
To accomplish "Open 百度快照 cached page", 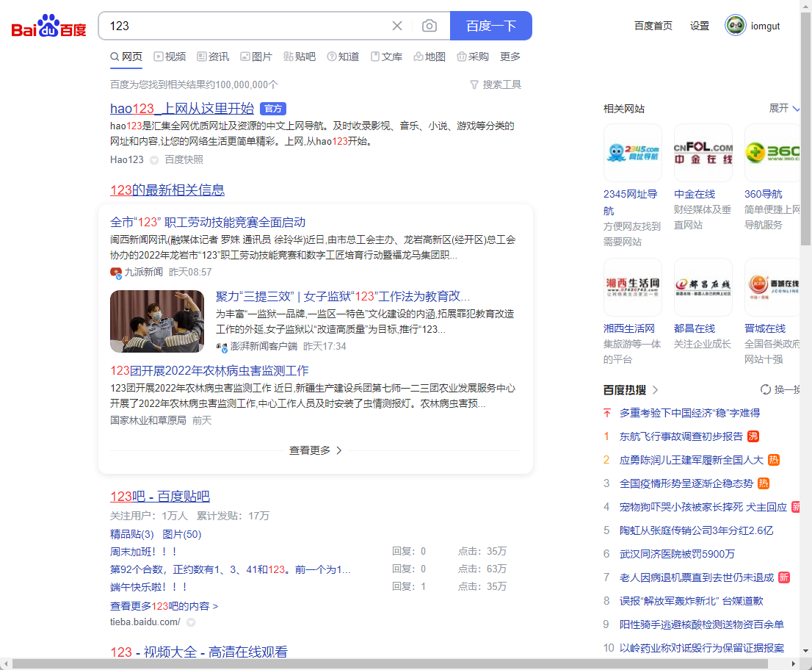I will coord(184,159).
